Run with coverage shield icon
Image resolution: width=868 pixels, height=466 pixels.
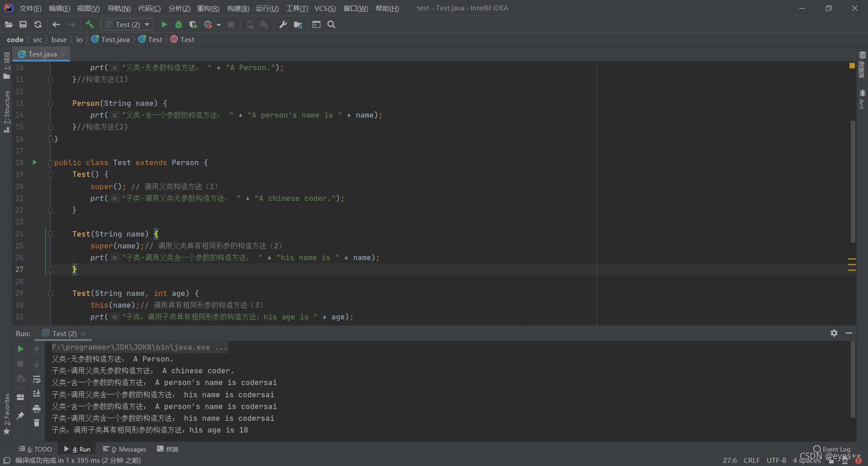(x=193, y=24)
